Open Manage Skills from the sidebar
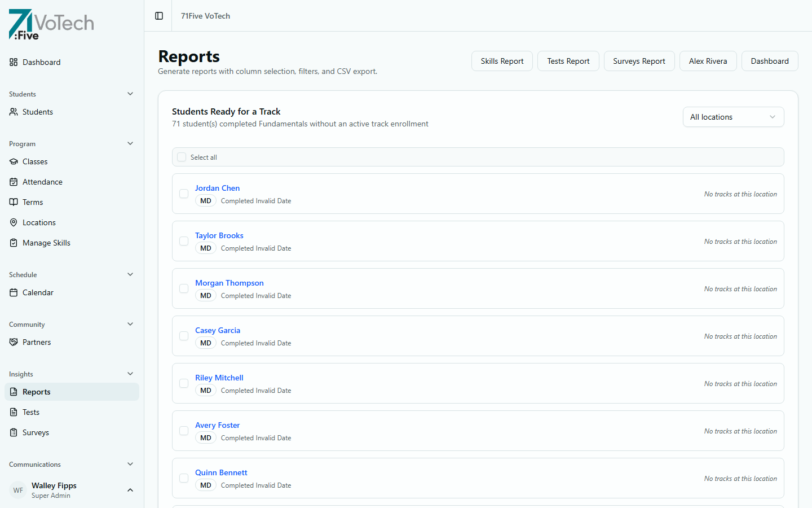The width and height of the screenshot is (812, 508). click(14, 243)
